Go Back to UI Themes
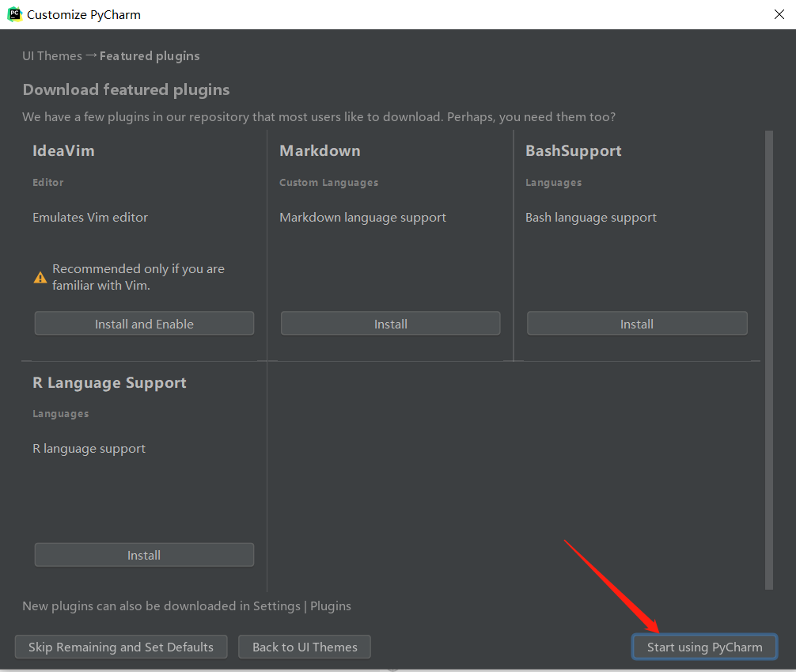The image size is (796, 672). 305,647
